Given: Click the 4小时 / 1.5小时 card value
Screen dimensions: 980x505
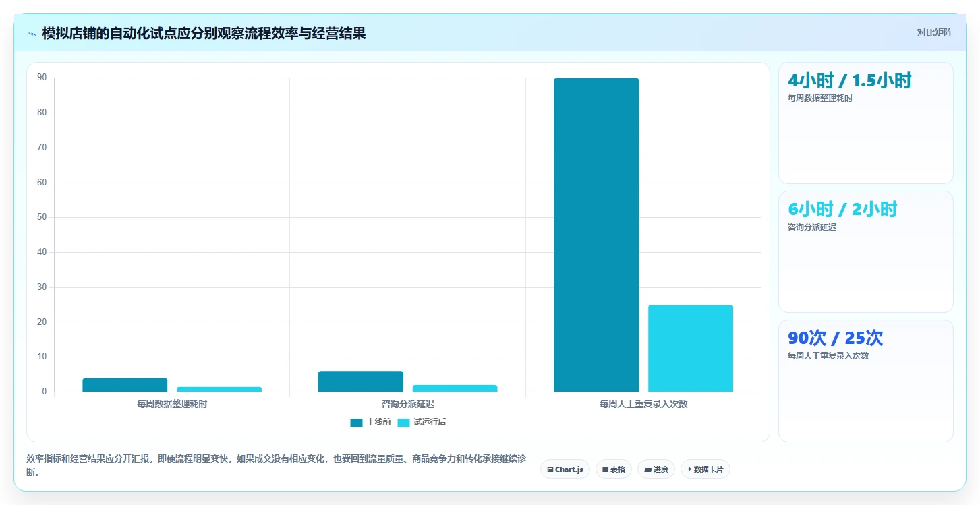Looking at the screenshot, I should pos(850,81).
